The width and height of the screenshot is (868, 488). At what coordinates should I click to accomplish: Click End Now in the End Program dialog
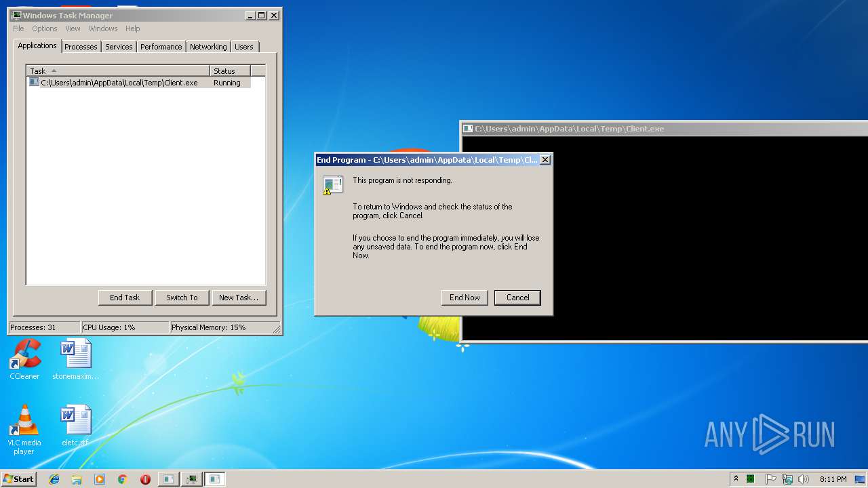tap(465, 297)
